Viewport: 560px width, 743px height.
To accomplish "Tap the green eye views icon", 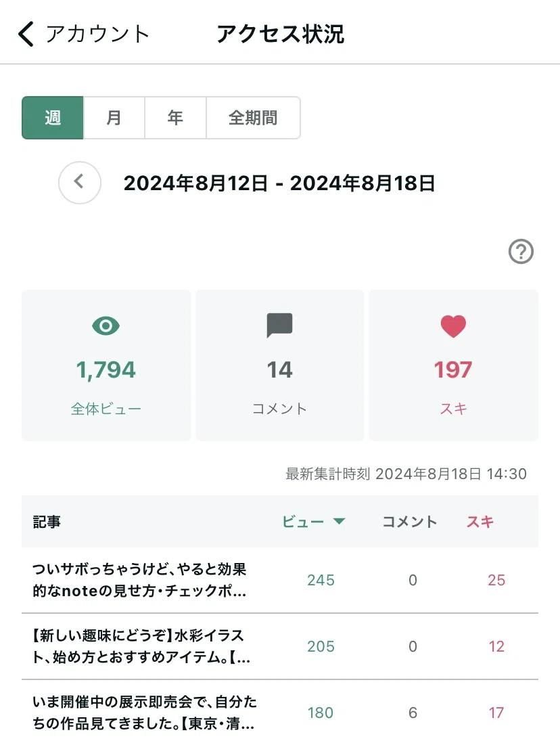I will [106, 326].
